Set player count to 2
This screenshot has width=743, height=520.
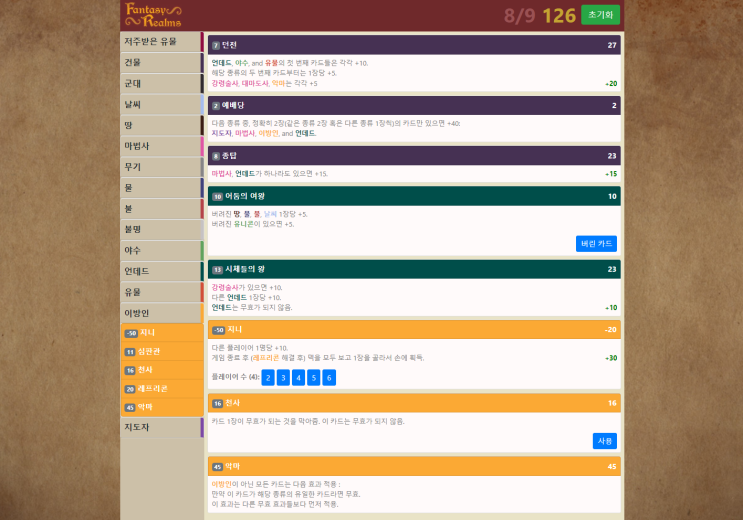268,378
